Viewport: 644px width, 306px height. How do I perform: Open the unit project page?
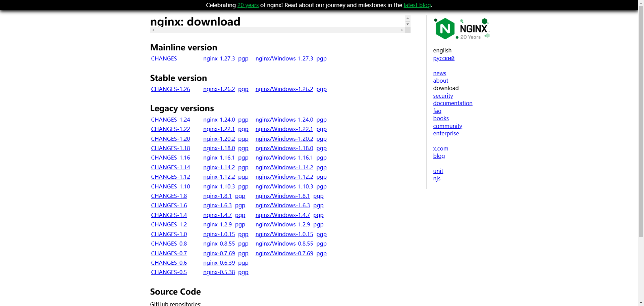coord(438,171)
